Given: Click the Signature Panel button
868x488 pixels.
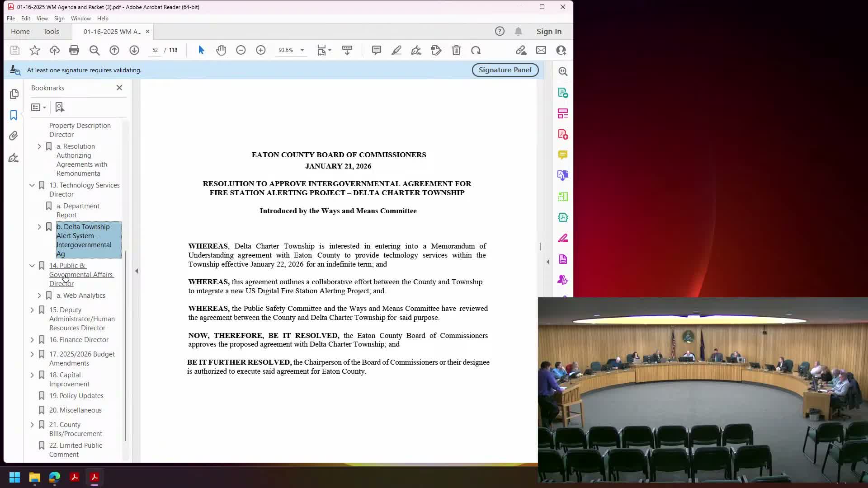Looking at the screenshot, I should (x=505, y=70).
